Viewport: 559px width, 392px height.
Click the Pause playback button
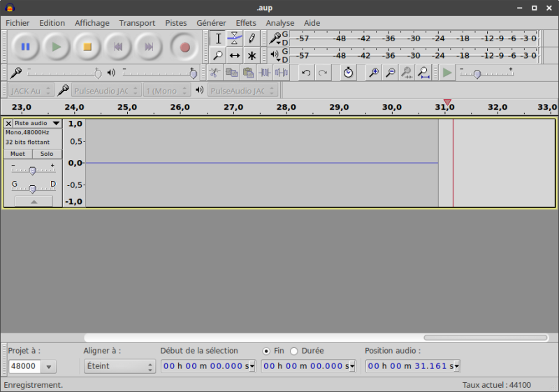click(26, 47)
